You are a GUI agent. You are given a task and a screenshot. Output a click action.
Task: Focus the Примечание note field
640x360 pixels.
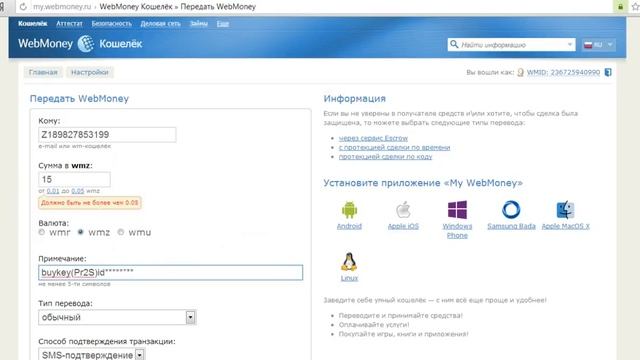[x=171, y=272]
